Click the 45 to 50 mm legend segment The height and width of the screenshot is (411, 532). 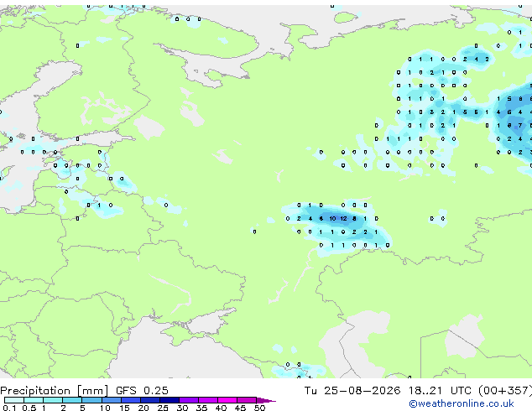[x=247, y=400]
